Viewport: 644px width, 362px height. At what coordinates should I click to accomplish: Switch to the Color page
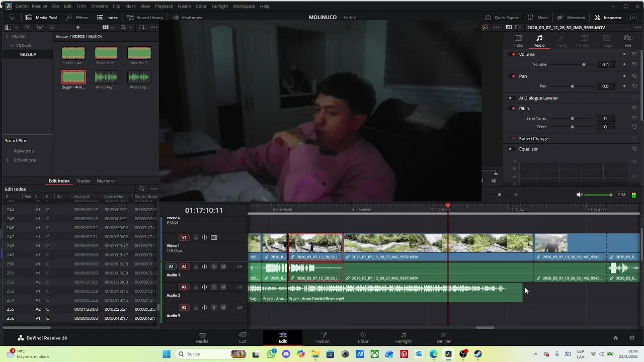[363, 337]
